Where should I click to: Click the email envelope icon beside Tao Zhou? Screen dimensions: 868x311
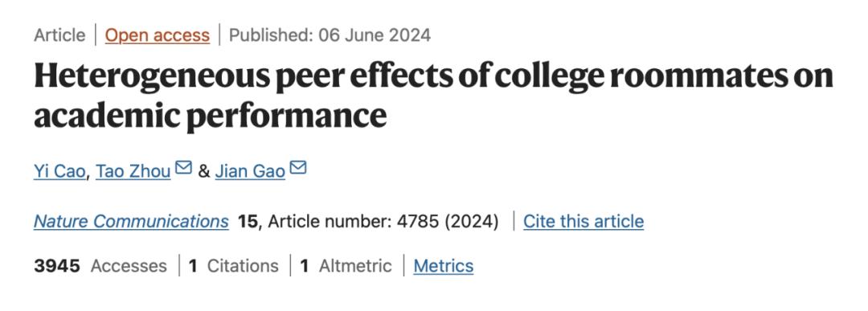coord(183,167)
